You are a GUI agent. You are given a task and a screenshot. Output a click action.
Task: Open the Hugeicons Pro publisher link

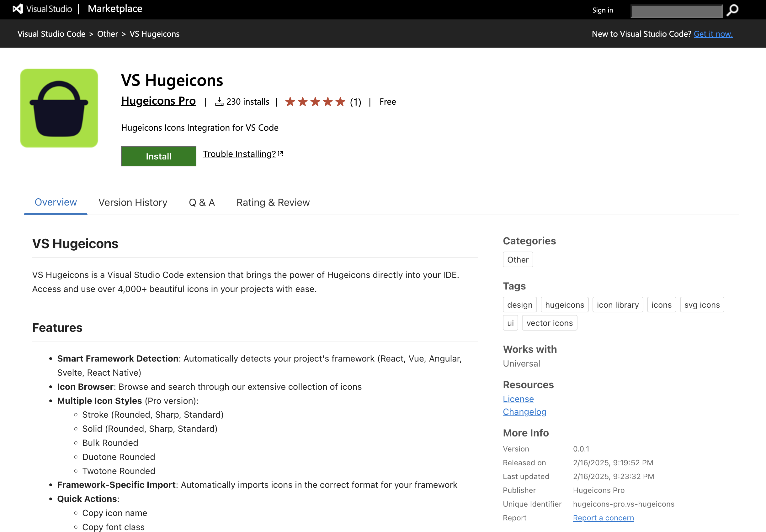pyautogui.click(x=158, y=101)
